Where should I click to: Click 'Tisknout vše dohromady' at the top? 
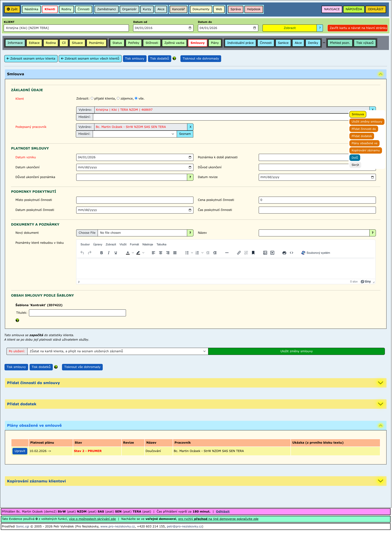tap(201, 59)
